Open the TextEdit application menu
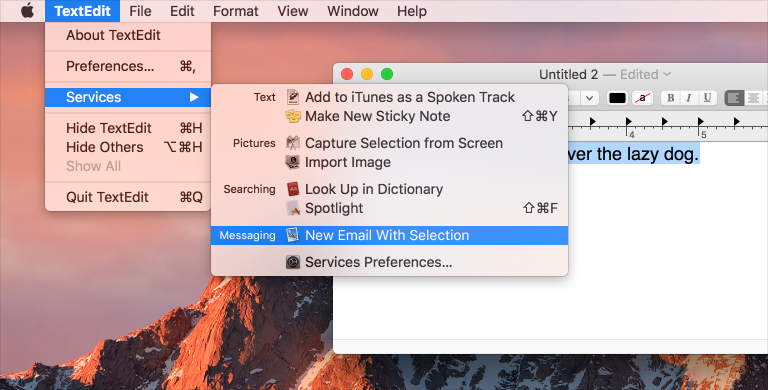Image resolution: width=768 pixels, height=390 pixels. point(82,11)
